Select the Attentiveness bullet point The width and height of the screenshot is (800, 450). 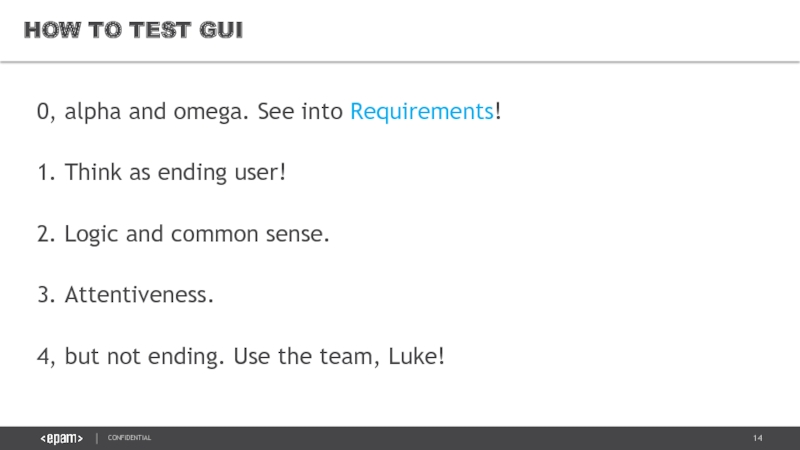click(126, 295)
